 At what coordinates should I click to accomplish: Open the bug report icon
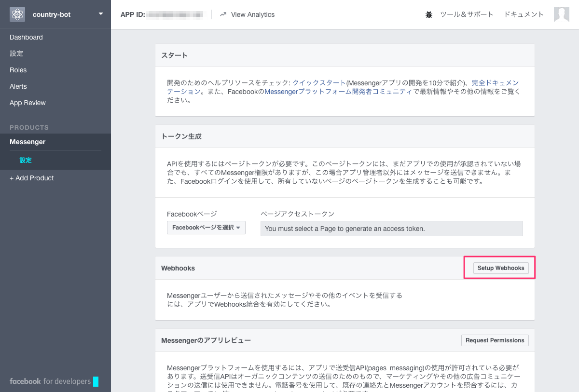[429, 14]
